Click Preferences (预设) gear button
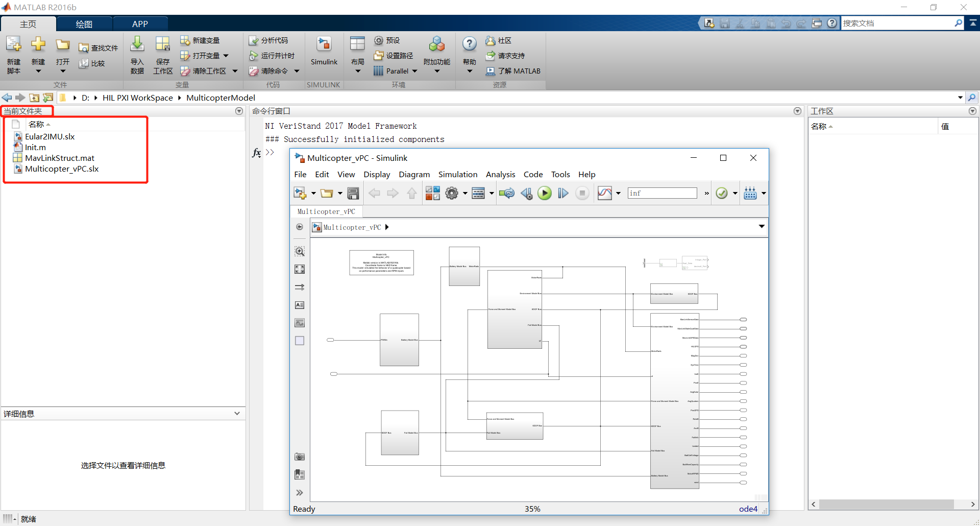 click(x=387, y=40)
